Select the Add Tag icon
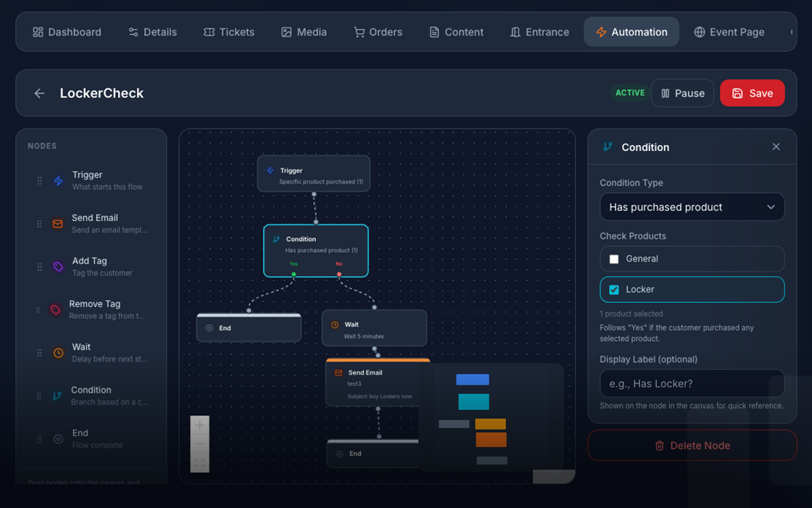Screen dimensions: 812x508 click(58, 266)
